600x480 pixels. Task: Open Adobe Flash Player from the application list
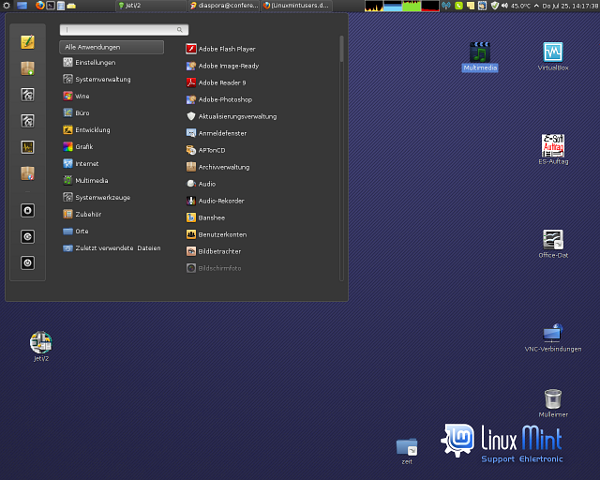coord(226,48)
